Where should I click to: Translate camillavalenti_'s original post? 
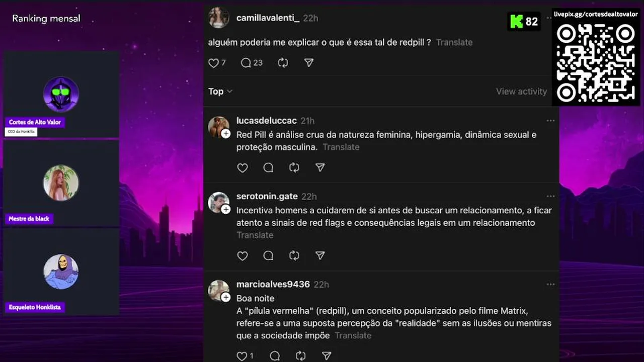click(x=454, y=43)
